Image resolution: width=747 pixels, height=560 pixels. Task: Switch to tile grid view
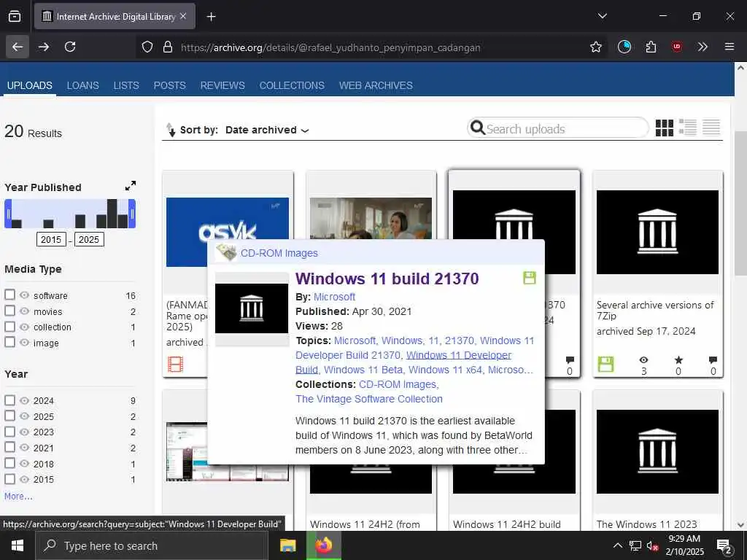664,128
